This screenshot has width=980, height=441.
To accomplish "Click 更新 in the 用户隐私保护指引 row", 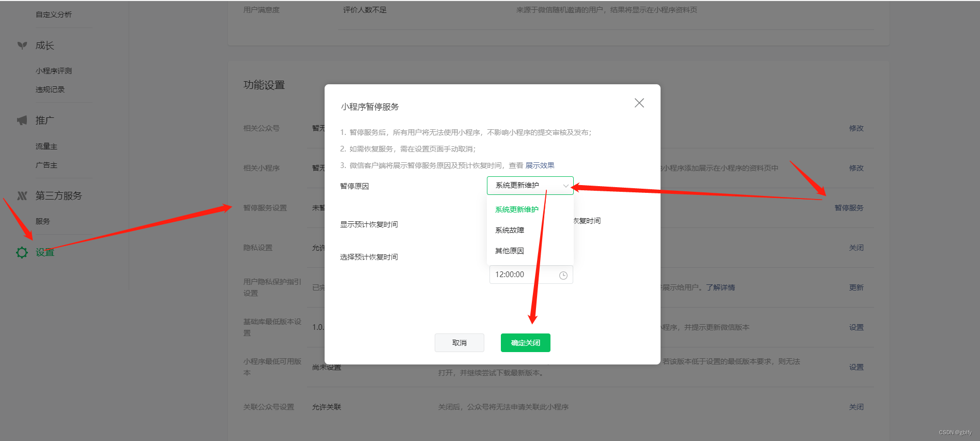I will [856, 287].
